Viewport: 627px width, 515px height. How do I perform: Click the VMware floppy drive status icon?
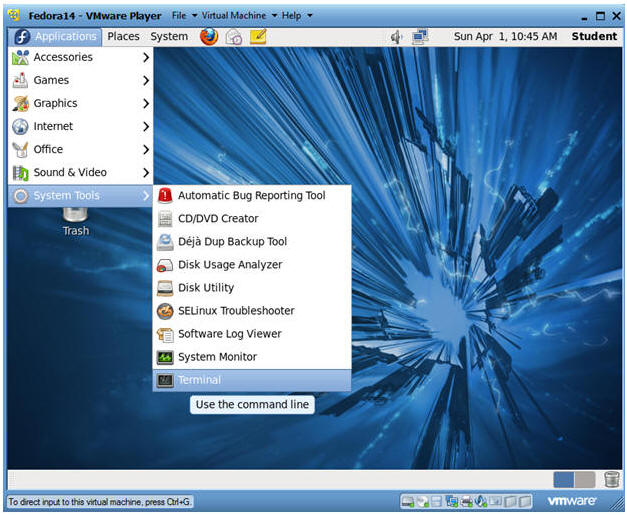[436, 501]
